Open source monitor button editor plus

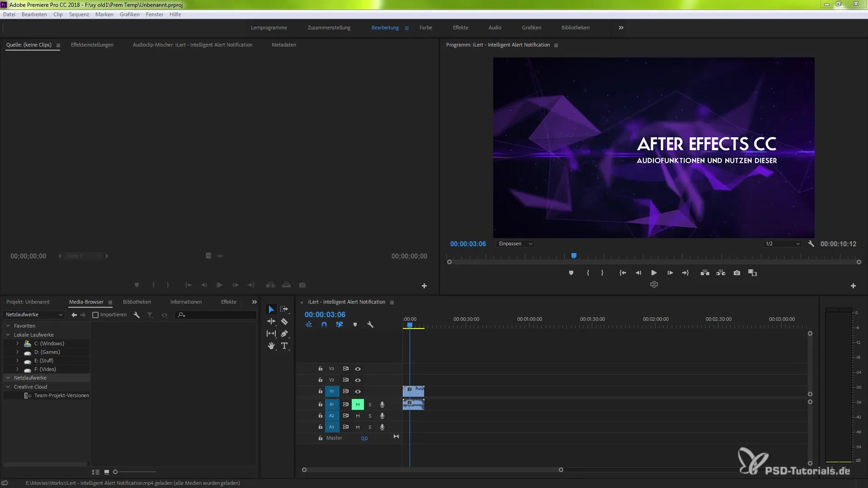pyautogui.click(x=424, y=286)
